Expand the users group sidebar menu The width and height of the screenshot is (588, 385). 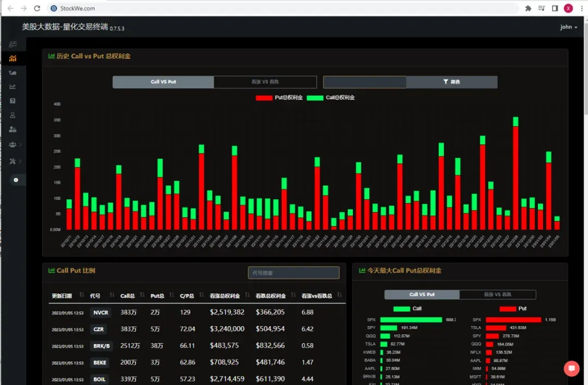(14, 145)
